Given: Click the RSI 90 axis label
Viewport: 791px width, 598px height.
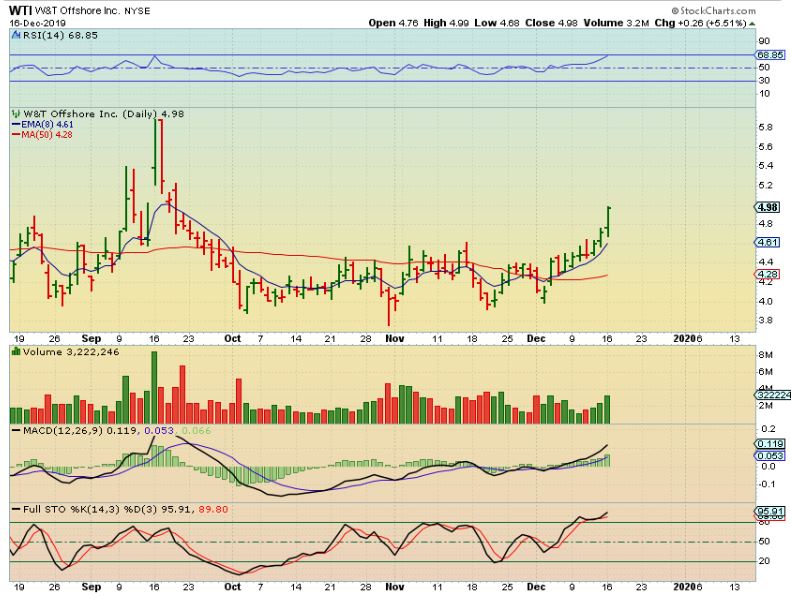Looking at the screenshot, I should pyautogui.click(x=764, y=41).
